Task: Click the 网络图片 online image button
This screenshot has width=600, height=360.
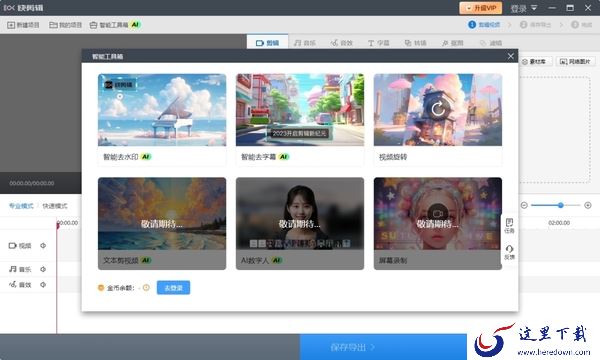Action: (576, 61)
